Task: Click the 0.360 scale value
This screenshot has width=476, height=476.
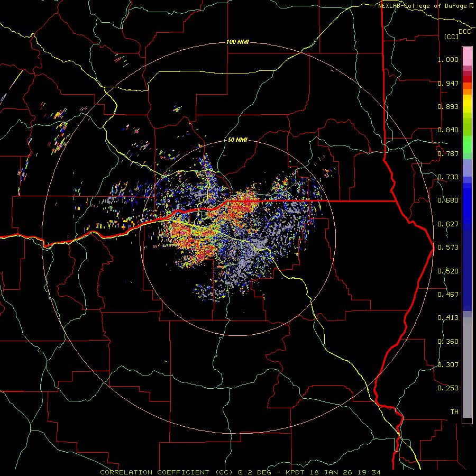Action: 448,342
